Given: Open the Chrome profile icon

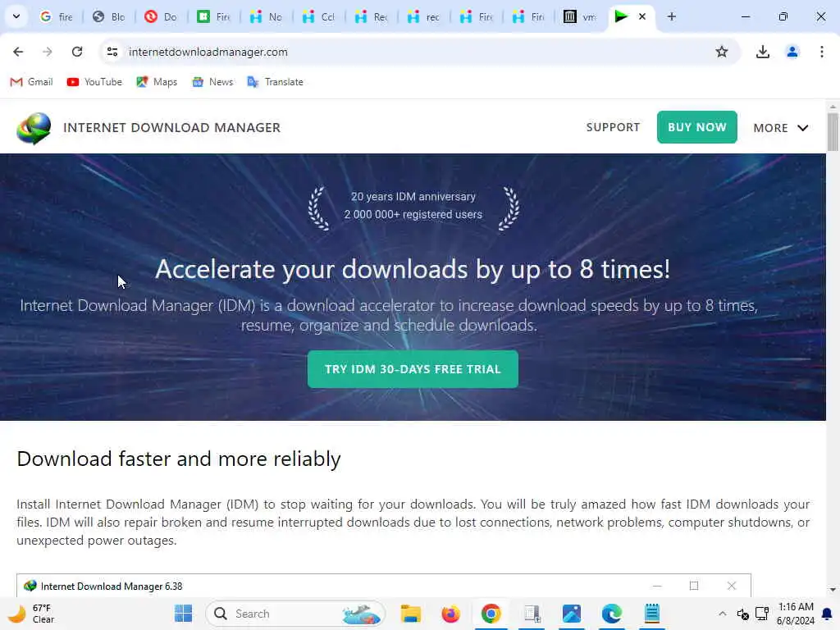Looking at the screenshot, I should tap(792, 52).
